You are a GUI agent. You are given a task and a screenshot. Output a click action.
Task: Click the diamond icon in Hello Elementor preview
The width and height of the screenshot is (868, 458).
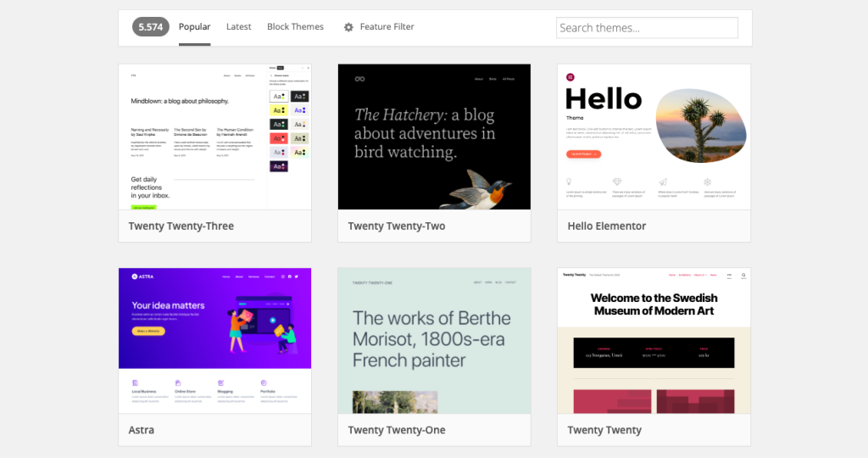click(x=617, y=182)
